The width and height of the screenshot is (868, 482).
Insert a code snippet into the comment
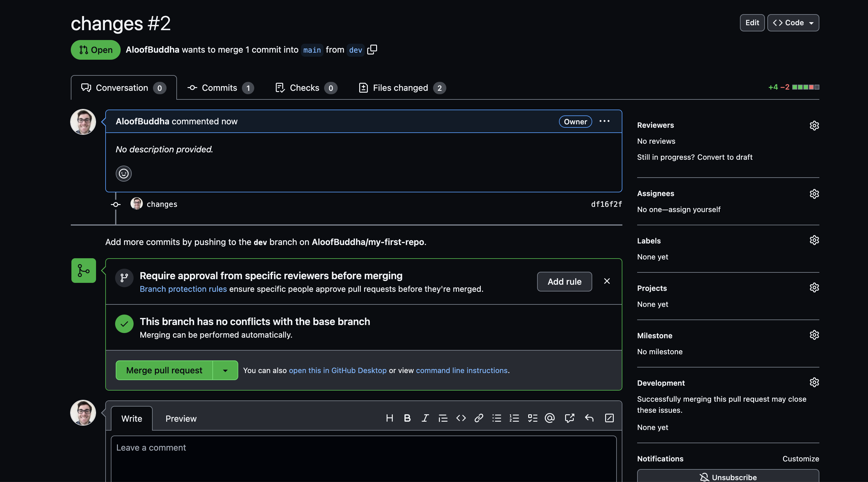[x=461, y=418]
